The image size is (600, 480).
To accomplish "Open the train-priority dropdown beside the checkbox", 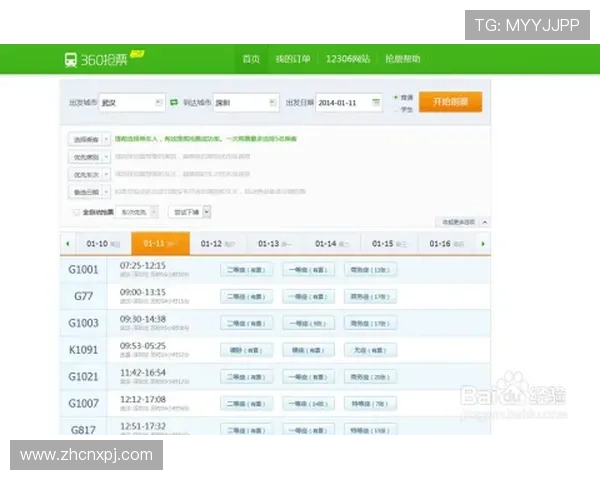I will pyautogui.click(x=137, y=212).
